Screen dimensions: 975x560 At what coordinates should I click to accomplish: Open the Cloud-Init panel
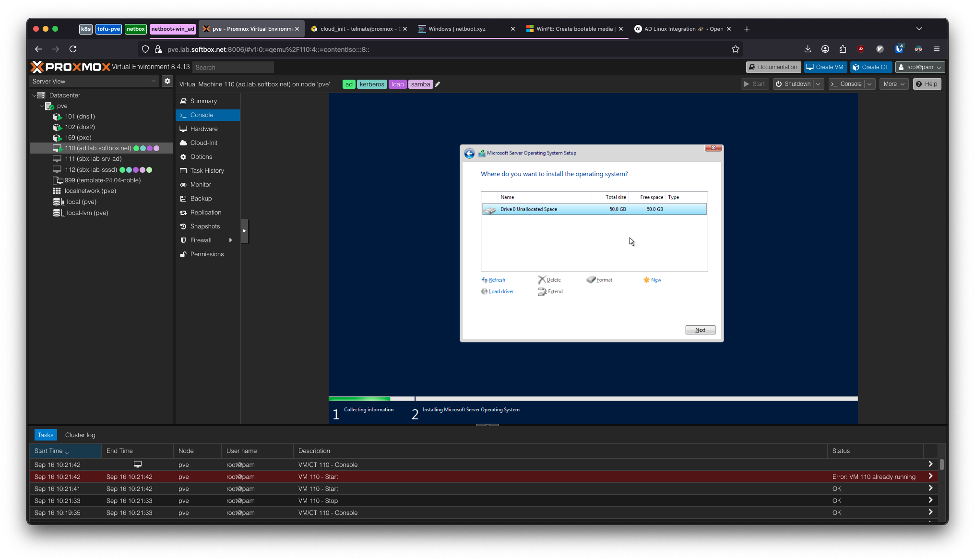click(x=203, y=143)
